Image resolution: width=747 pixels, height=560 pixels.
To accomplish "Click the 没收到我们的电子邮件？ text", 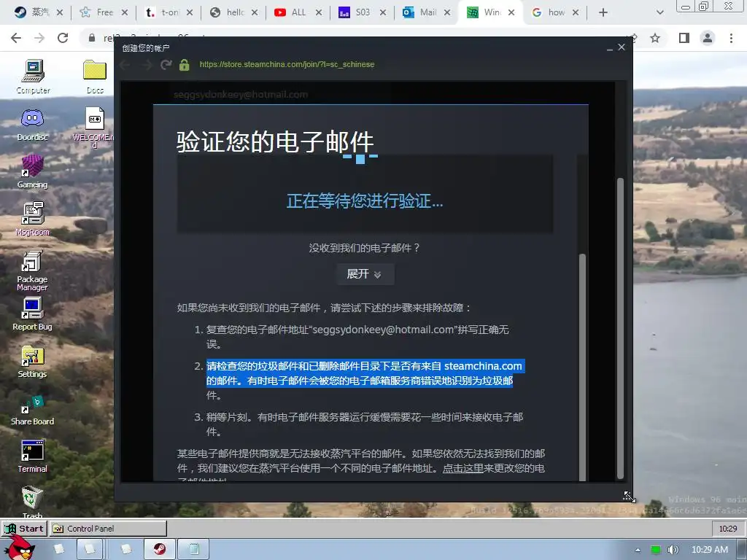I will pos(365,248).
